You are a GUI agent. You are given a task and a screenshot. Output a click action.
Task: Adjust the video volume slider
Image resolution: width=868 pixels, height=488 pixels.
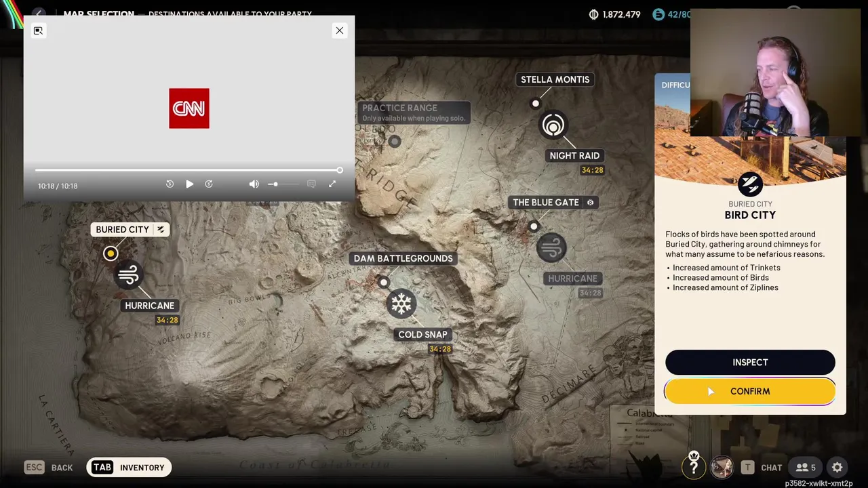coord(283,184)
